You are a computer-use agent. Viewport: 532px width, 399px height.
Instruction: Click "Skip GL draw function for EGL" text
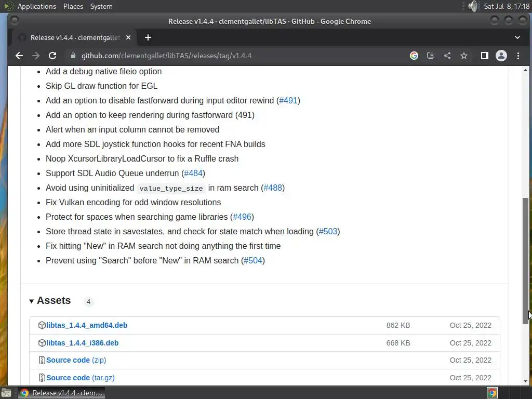pyautogui.click(x=101, y=86)
